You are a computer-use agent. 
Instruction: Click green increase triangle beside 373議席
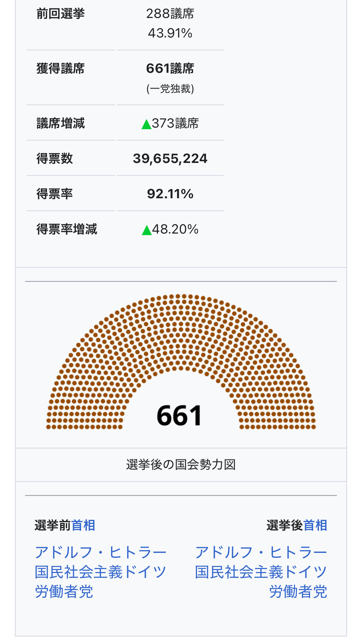[x=146, y=124]
